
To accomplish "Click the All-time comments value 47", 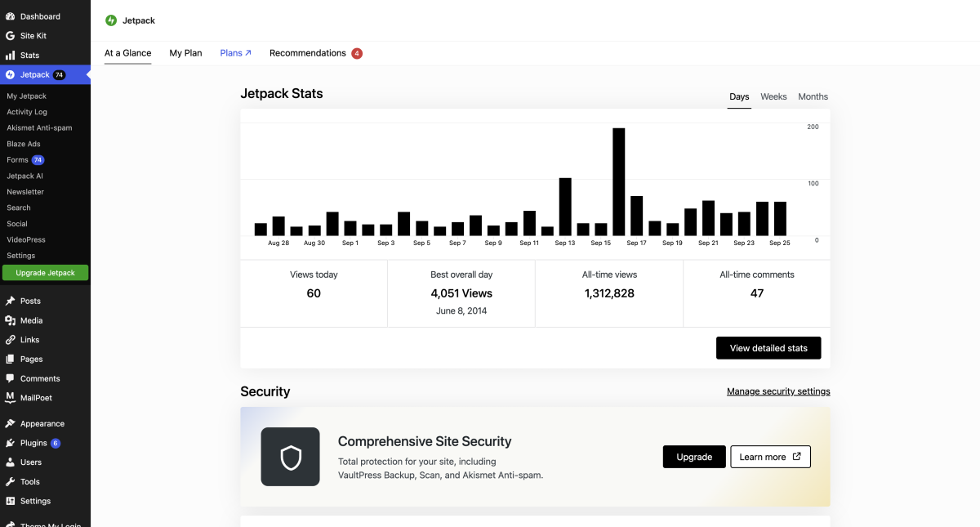I will (757, 293).
